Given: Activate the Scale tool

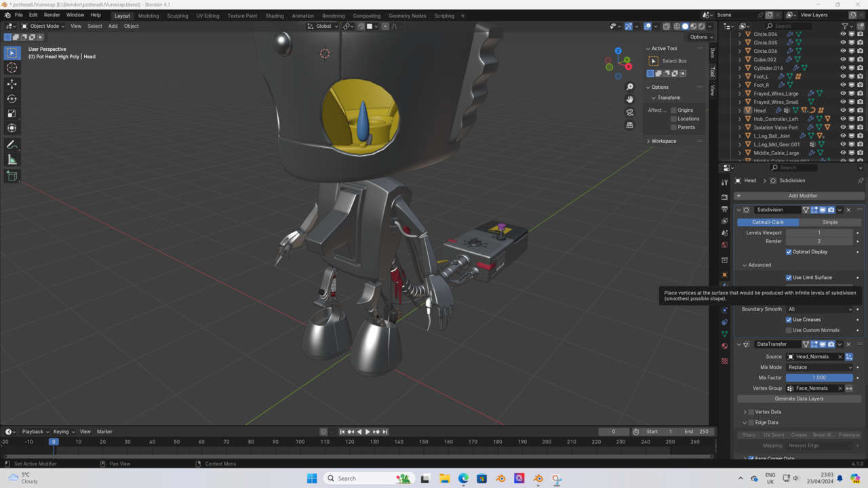Looking at the screenshot, I should click(12, 113).
